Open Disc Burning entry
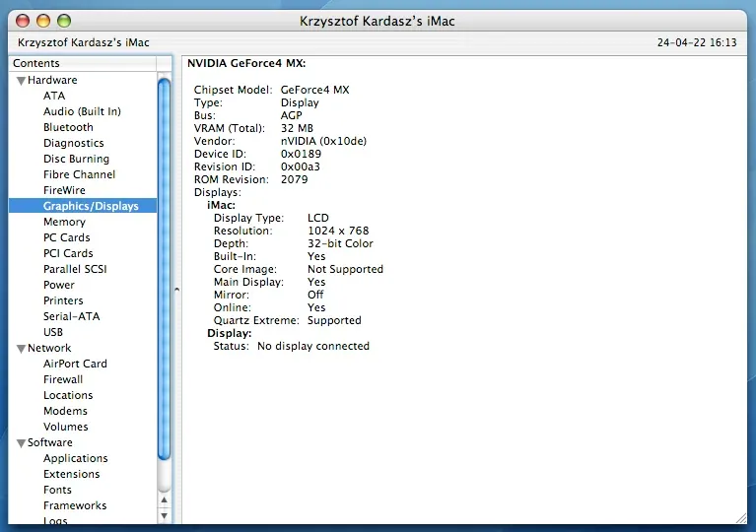Viewport: 756px width, 532px height. 76,159
